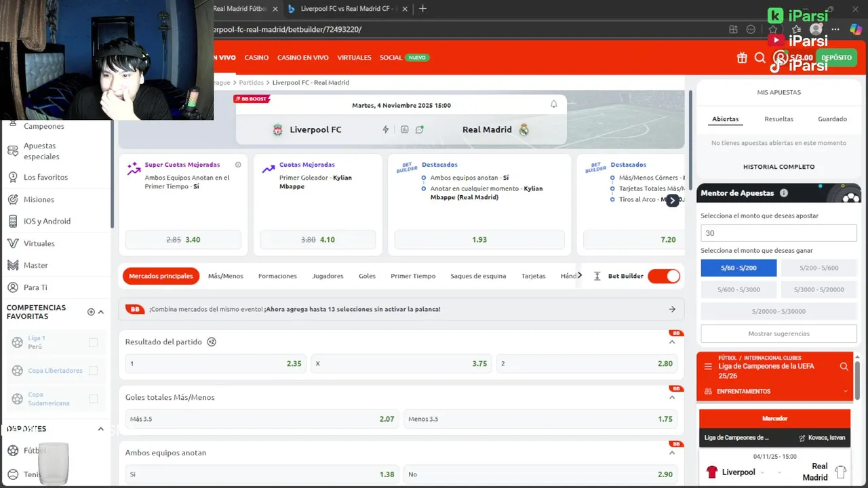Open the Copilot icon in the browser toolbar

point(856,29)
